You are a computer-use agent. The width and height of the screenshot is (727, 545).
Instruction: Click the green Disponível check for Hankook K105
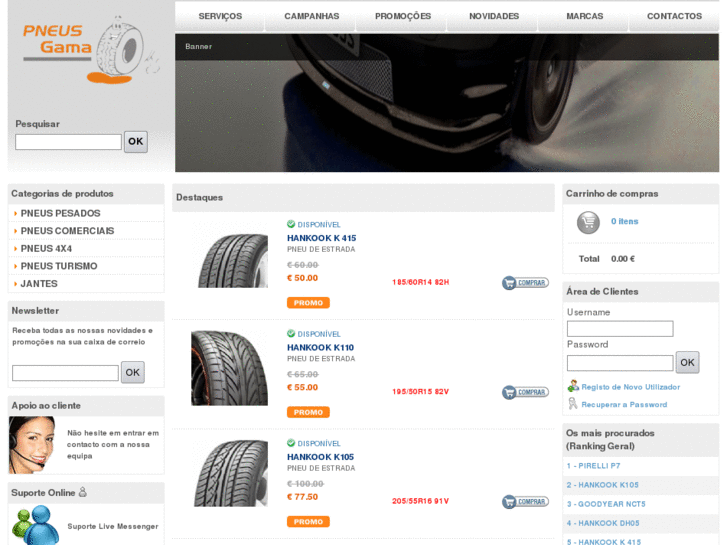pyautogui.click(x=291, y=443)
